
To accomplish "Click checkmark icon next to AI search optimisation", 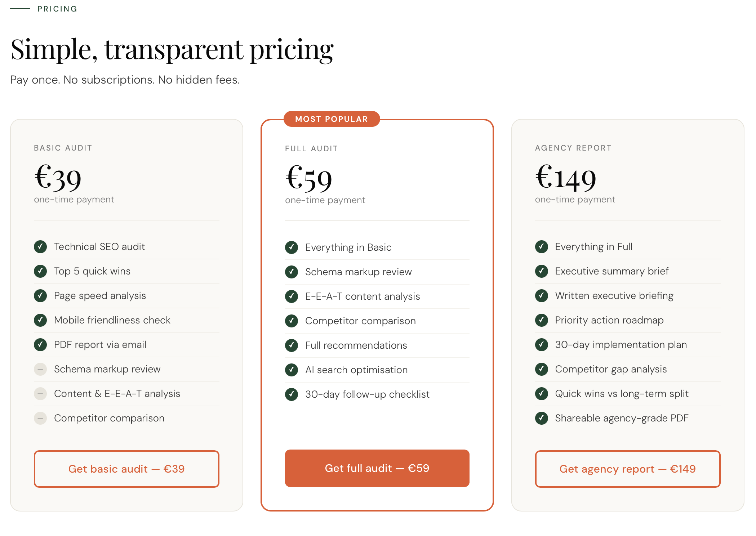I will 291,370.
